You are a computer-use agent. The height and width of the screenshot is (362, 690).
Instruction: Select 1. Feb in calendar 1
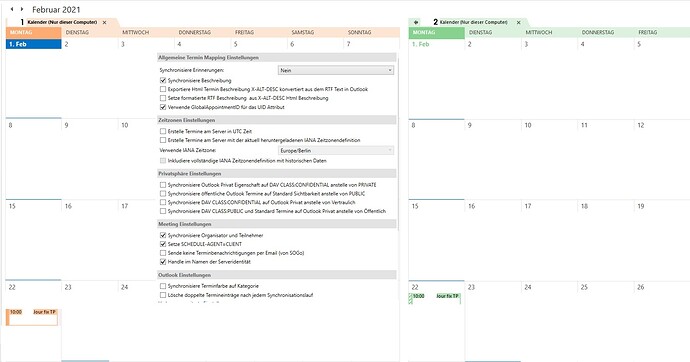(33, 44)
